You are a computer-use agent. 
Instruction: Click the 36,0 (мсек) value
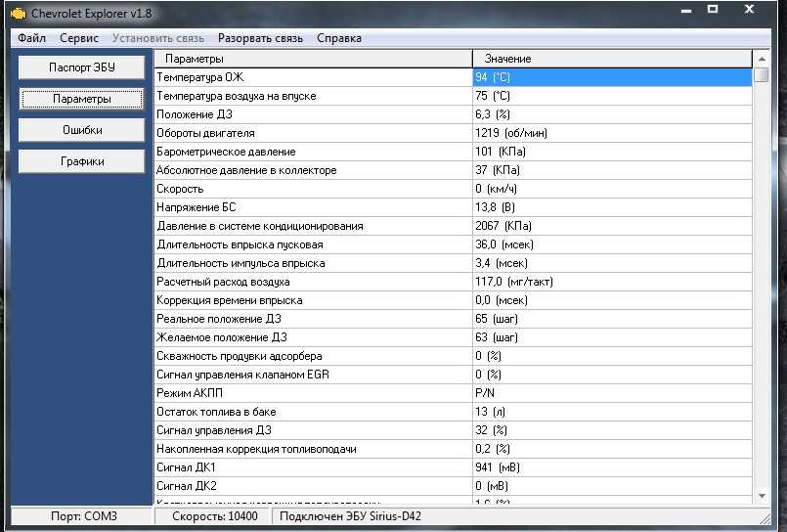504,244
